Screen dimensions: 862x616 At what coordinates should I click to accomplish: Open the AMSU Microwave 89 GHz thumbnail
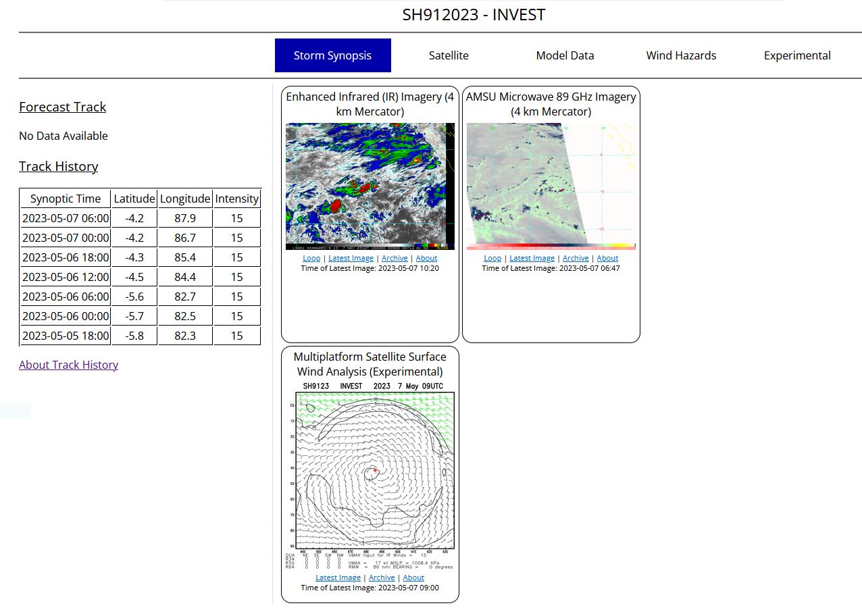point(551,186)
